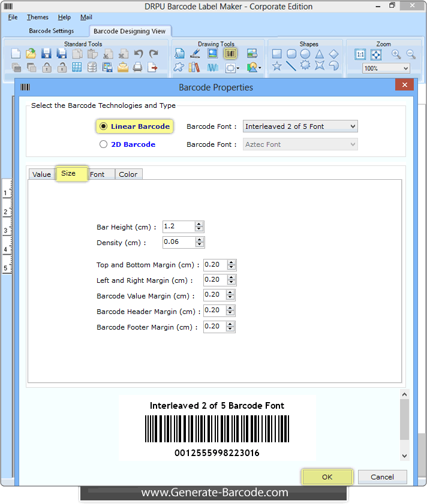
Task: Switch to the Color tab
Action: click(x=128, y=174)
